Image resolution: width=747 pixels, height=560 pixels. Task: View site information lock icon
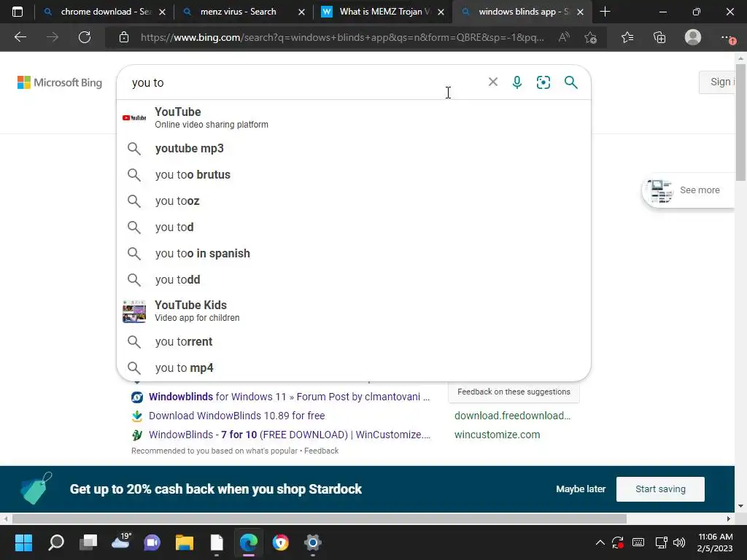click(x=124, y=37)
